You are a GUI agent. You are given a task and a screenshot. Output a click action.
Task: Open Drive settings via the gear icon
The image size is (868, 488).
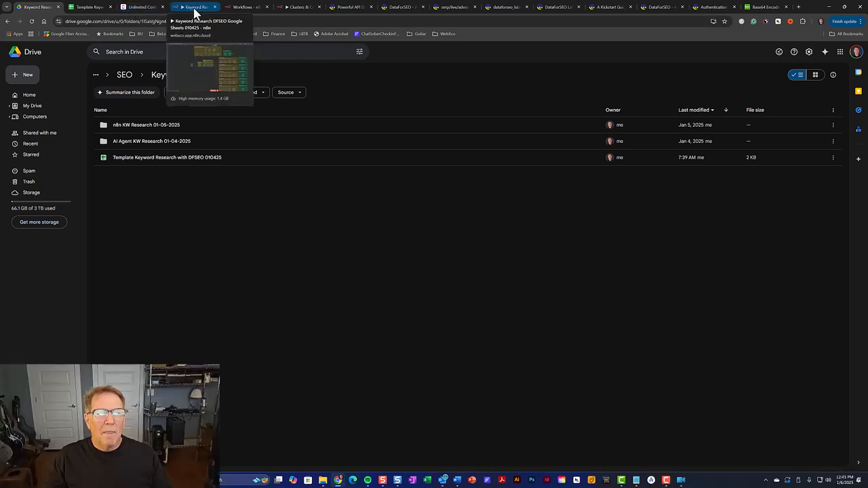click(x=809, y=52)
